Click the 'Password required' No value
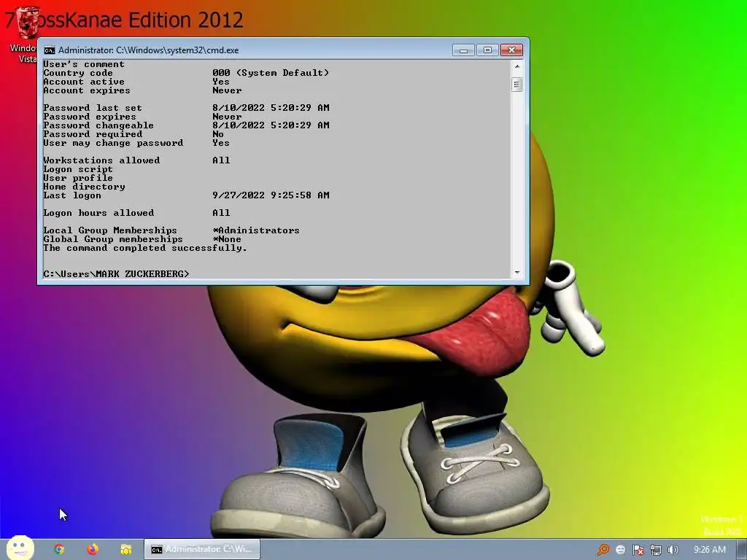 tap(218, 134)
